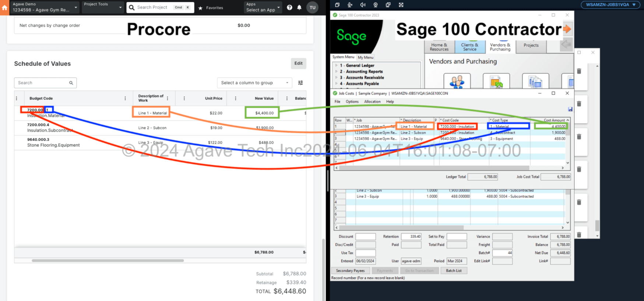Open the Procore help question mark icon
The image size is (644, 301).
click(289, 7)
